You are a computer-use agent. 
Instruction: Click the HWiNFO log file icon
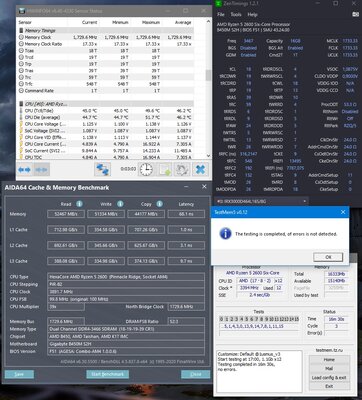coord(165,170)
